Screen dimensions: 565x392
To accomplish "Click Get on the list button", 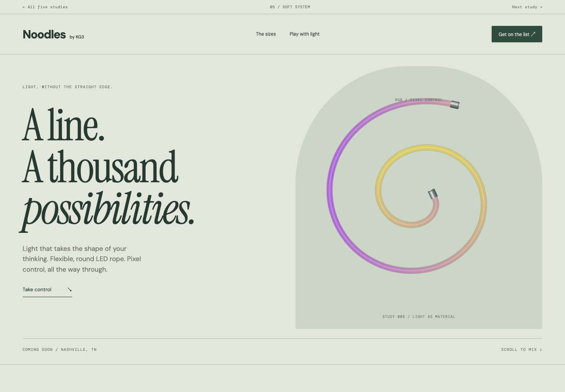I will 517,34.
